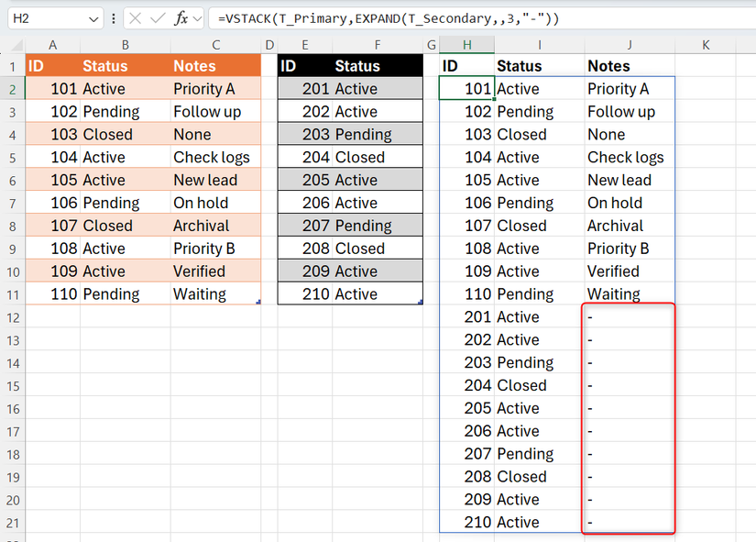Click header cell 'Notes' in J1
This screenshot has width=756, height=542.
[630, 66]
